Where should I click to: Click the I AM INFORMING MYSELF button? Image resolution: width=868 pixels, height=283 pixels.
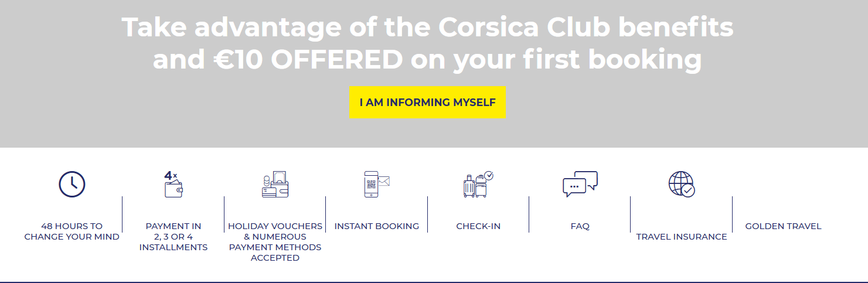click(x=427, y=103)
